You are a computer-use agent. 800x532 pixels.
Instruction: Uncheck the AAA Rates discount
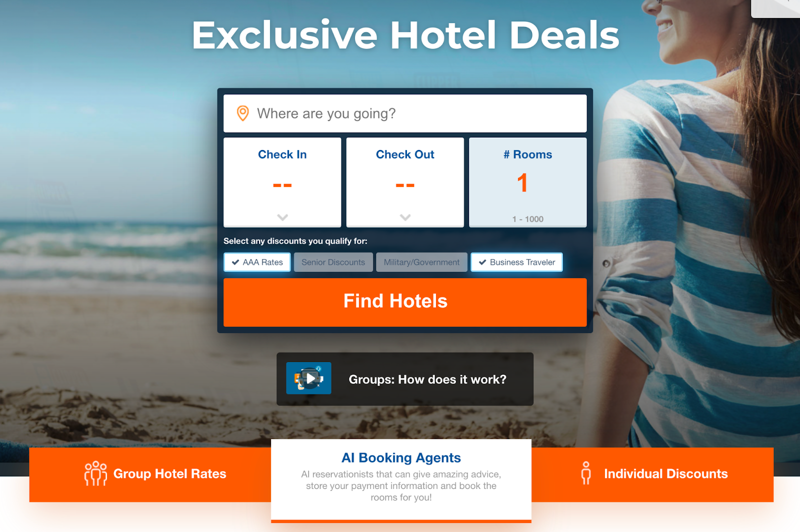[x=257, y=262]
